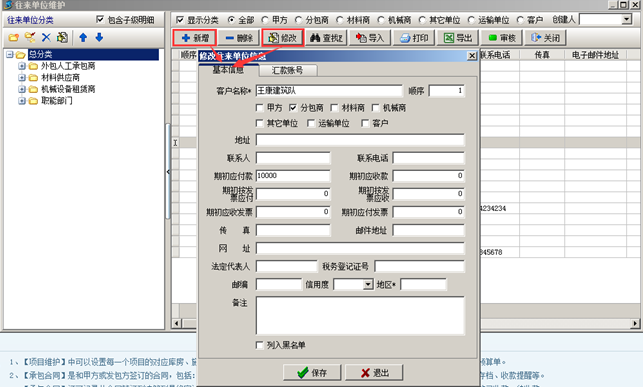Click the 导出 export button
643x387 pixels.
tap(458, 38)
